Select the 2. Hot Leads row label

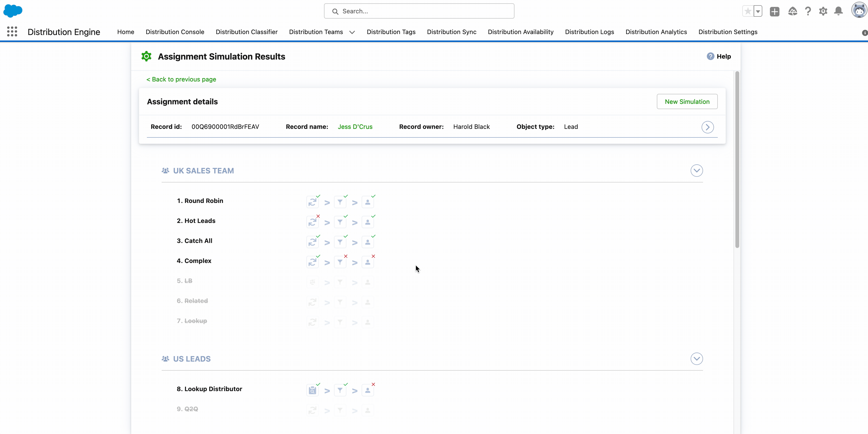pos(196,221)
